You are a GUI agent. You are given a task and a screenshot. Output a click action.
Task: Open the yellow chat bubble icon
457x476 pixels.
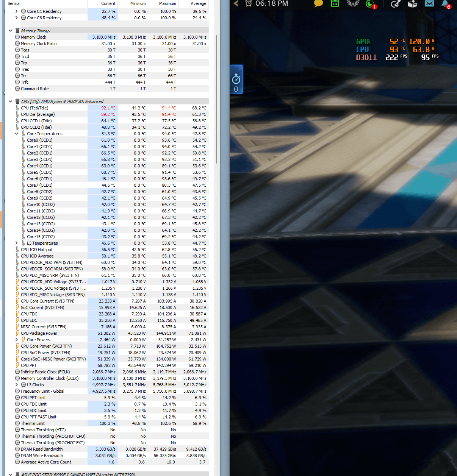click(318, 3)
